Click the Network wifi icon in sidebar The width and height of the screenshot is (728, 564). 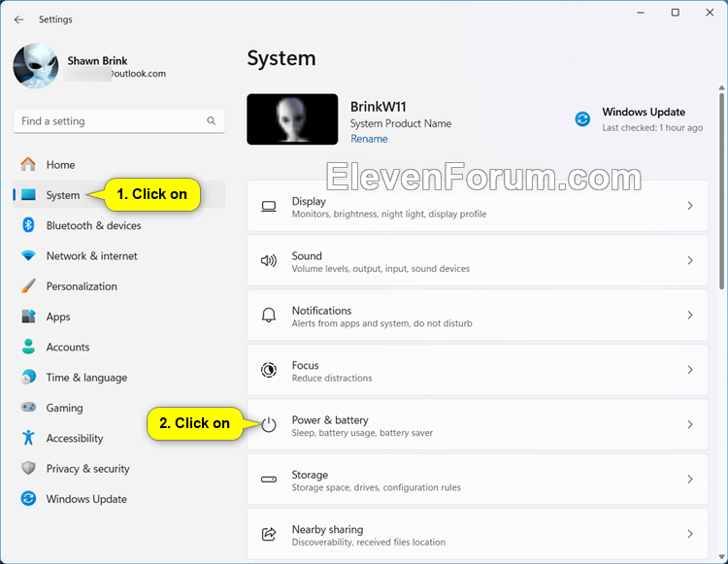[28, 255]
